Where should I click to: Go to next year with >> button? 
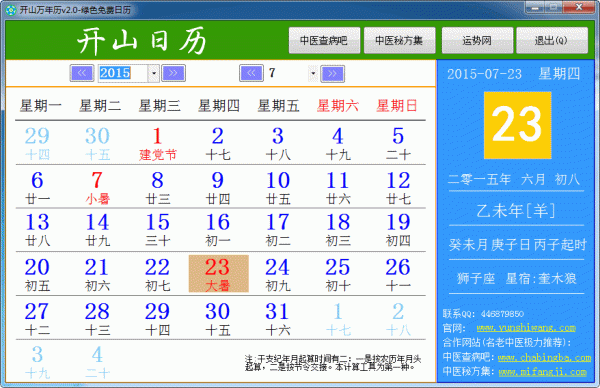point(173,73)
